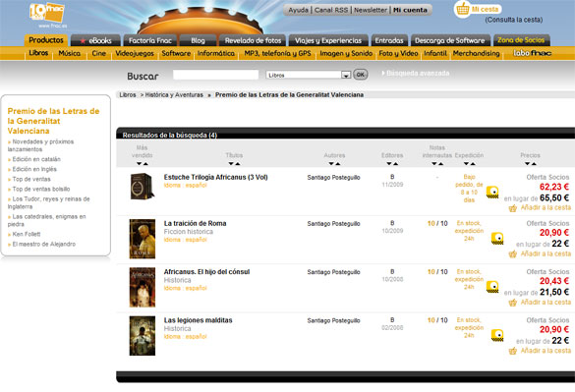Click the Fnac logo in the header

point(47,13)
